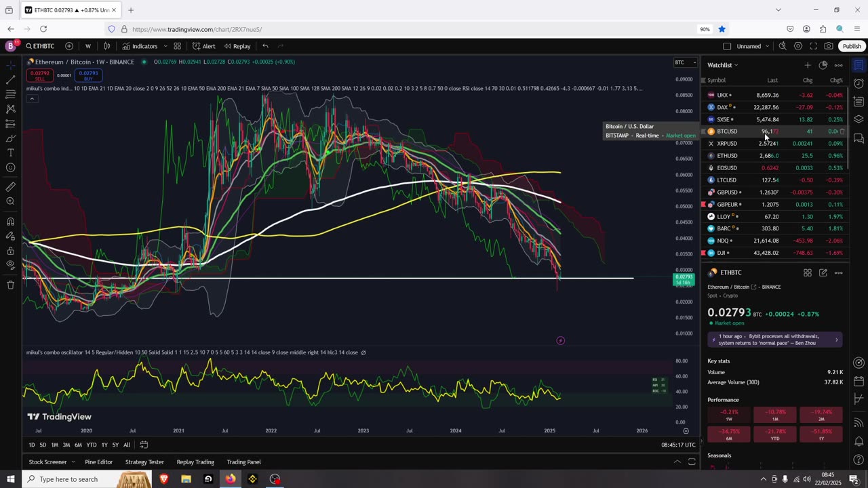Open the chats panel icon
The width and height of the screenshot is (868, 488).
859,138
